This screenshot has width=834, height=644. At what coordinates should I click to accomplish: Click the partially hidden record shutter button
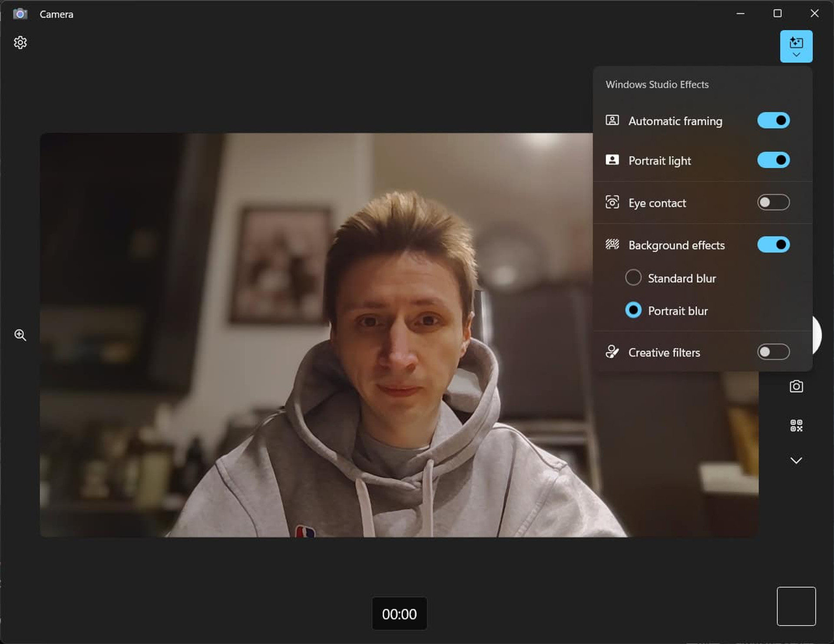coord(817,335)
